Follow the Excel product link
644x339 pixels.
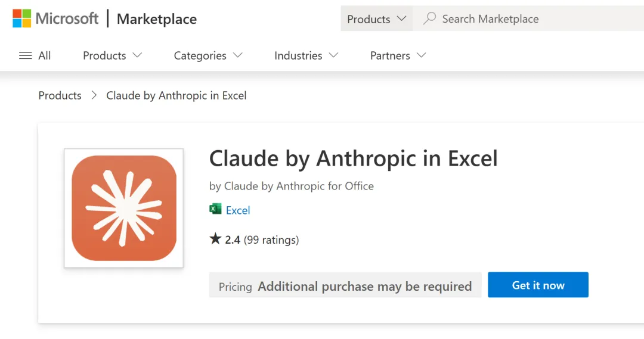pyautogui.click(x=238, y=210)
